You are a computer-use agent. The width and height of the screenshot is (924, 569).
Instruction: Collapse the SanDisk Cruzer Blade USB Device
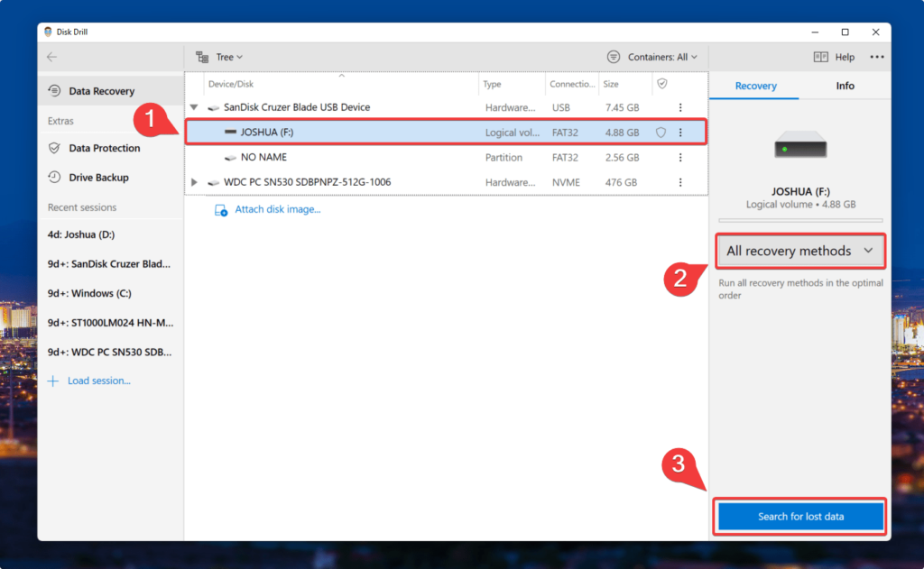coord(193,106)
